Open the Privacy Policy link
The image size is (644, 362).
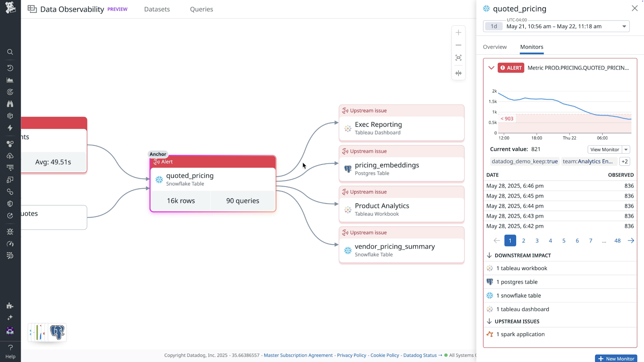(x=352, y=355)
